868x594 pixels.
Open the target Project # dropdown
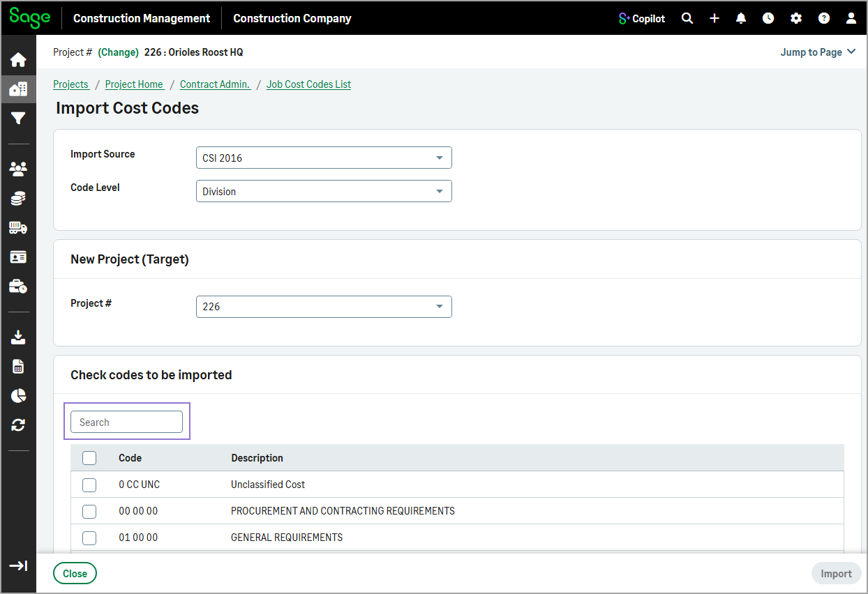[x=324, y=307]
